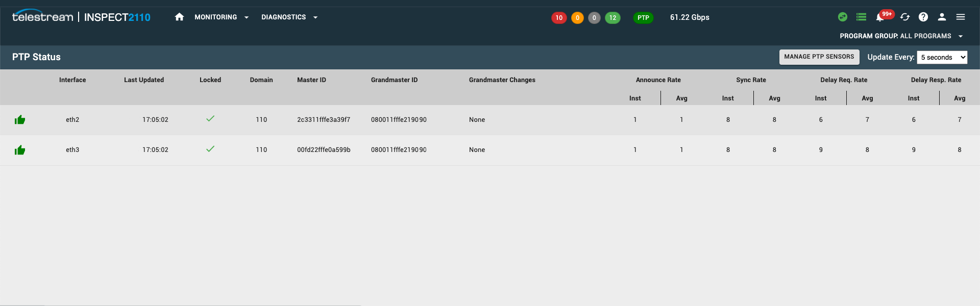Open the user account icon
The width and height of the screenshot is (980, 306).
coord(942,17)
